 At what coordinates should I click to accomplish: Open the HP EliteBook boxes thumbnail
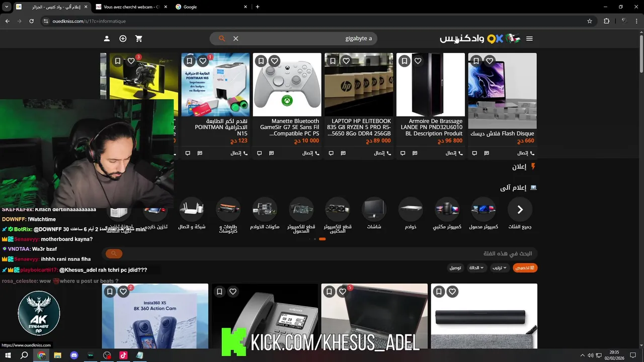(359, 84)
